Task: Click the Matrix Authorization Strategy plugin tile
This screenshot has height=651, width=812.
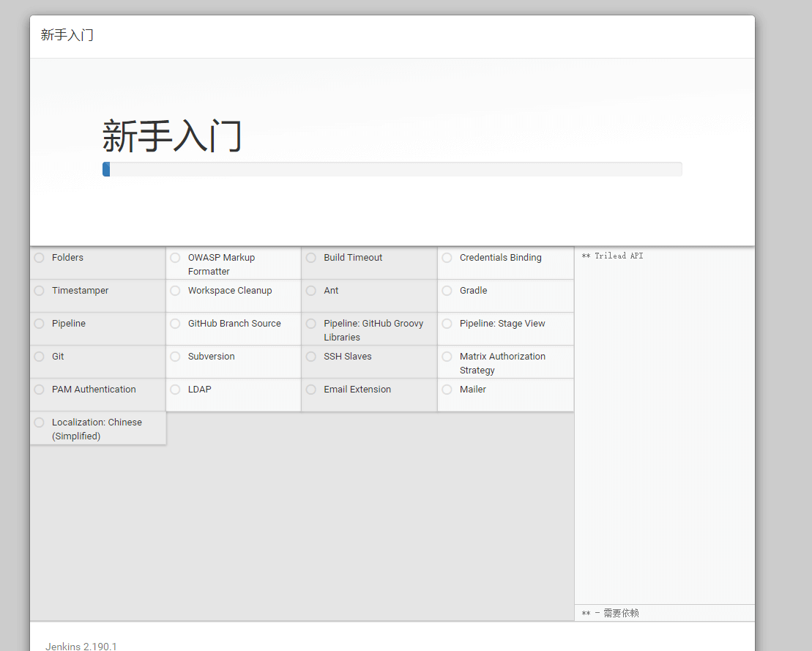Action: [x=505, y=362]
